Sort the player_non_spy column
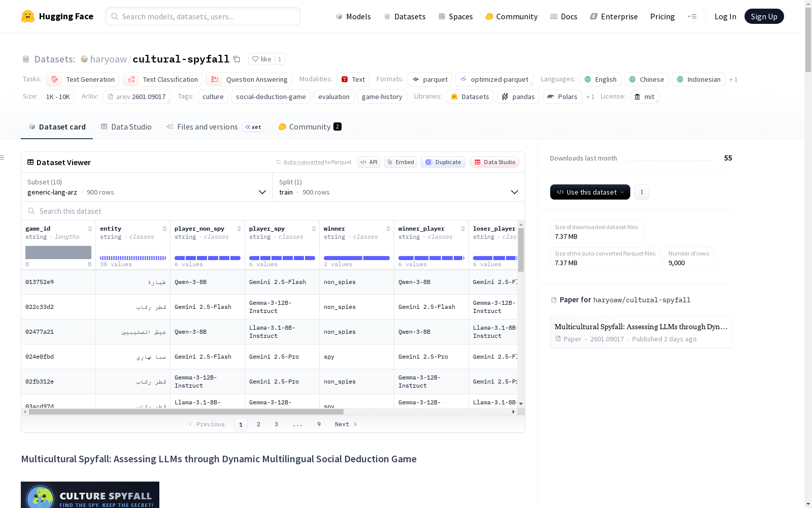The height and width of the screenshot is (508, 812). coord(239,229)
